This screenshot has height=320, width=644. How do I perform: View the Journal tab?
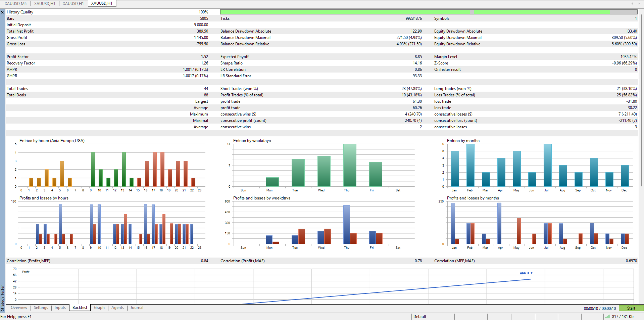coord(137,308)
